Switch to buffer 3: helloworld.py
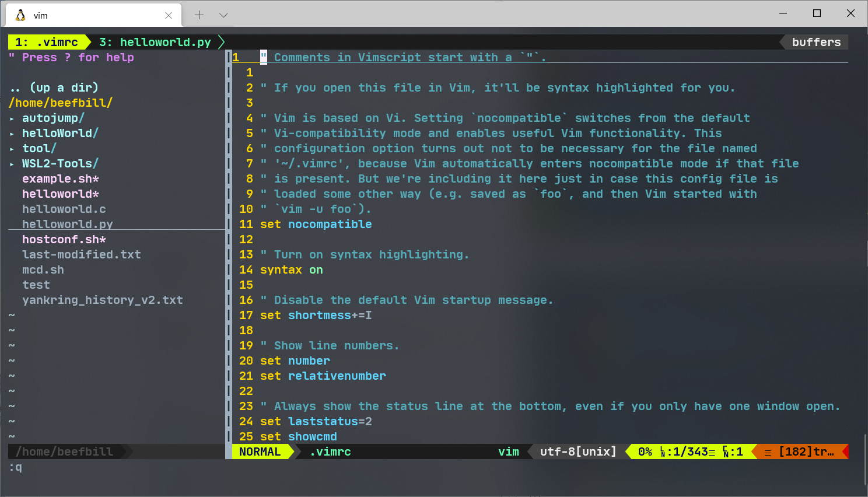Image resolution: width=868 pixels, height=497 pixels. tap(155, 42)
